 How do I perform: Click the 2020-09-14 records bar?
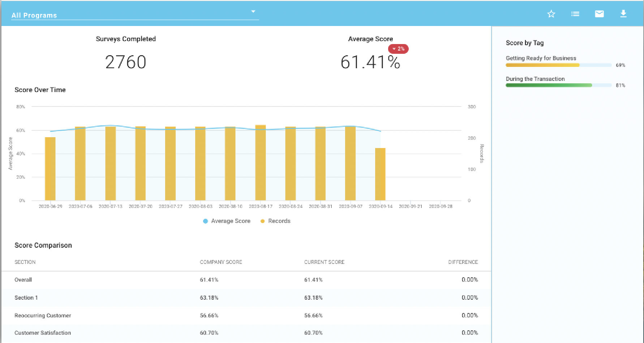(x=380, y=174)
